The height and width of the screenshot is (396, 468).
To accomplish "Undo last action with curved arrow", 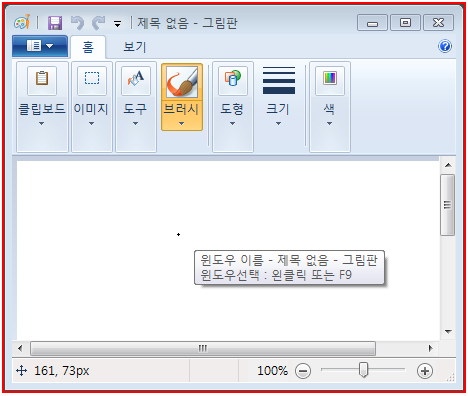I will point(77,23).
